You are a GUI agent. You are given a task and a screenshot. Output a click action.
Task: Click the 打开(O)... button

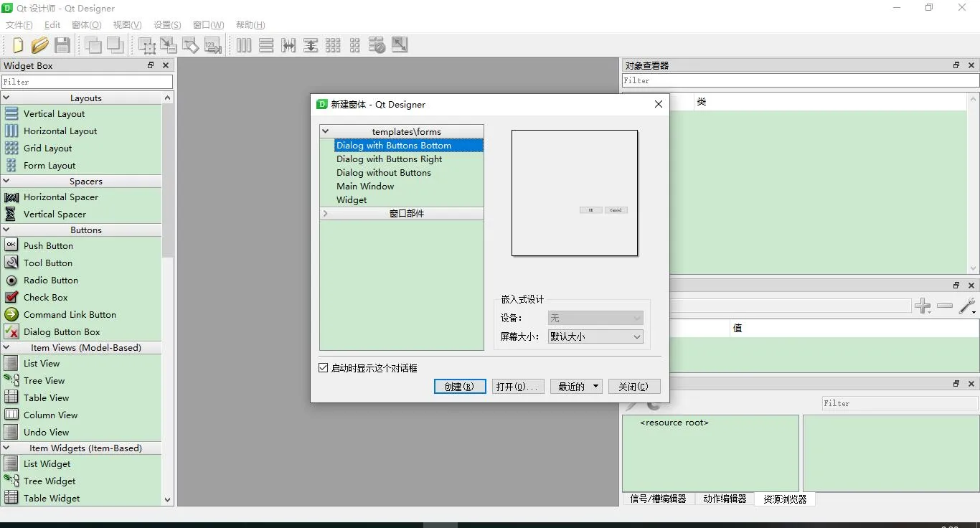[x=518, y=387]
